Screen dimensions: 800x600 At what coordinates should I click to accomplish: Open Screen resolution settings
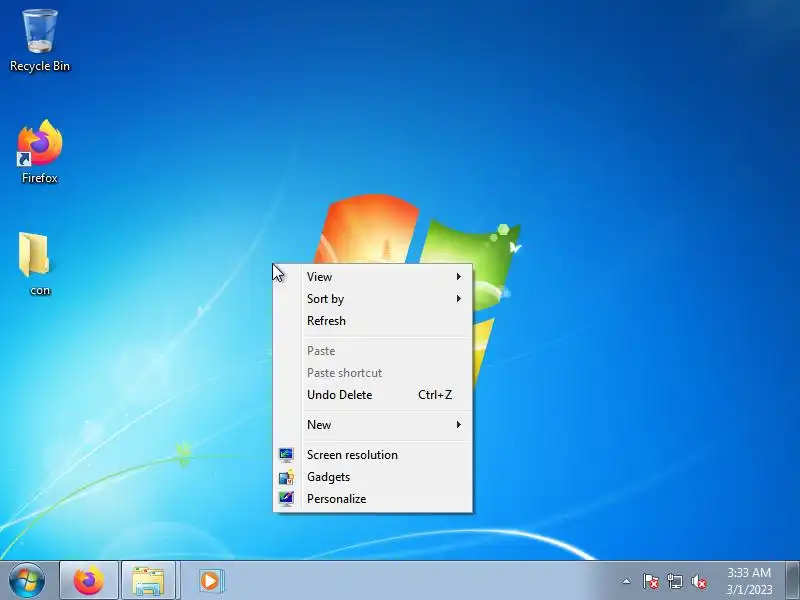tap(372, 455)
